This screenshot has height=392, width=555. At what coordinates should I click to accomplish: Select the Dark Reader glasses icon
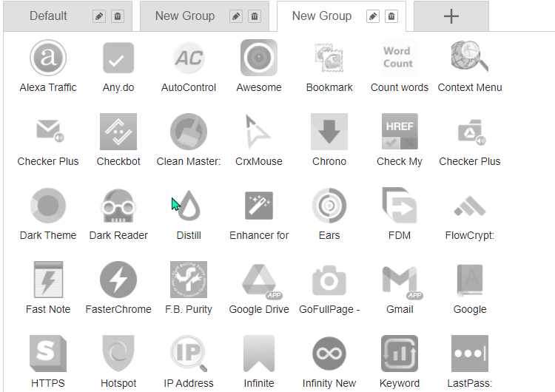click(x=118, y=206)
